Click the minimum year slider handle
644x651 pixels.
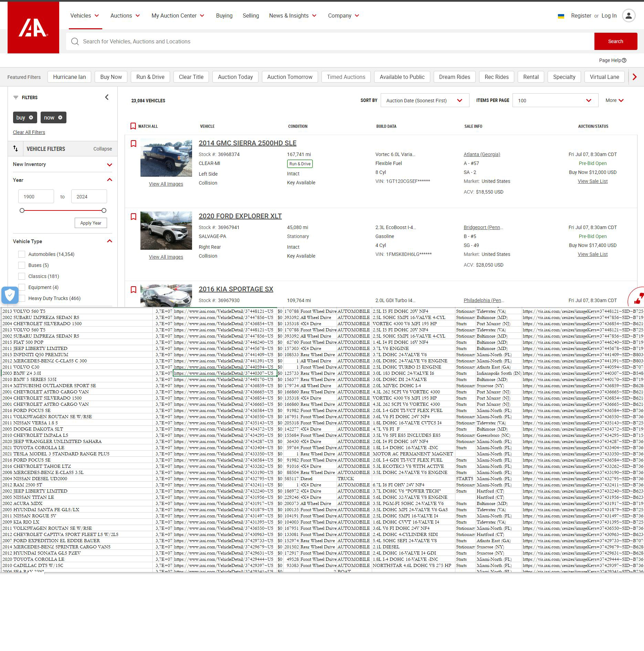point(22,210)
